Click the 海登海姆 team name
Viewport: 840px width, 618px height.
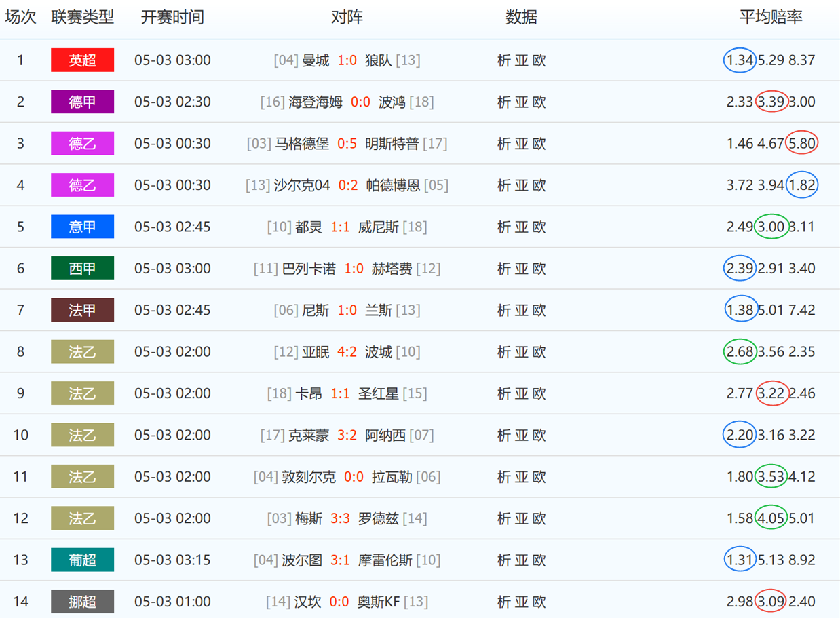(x=316, y=102)
